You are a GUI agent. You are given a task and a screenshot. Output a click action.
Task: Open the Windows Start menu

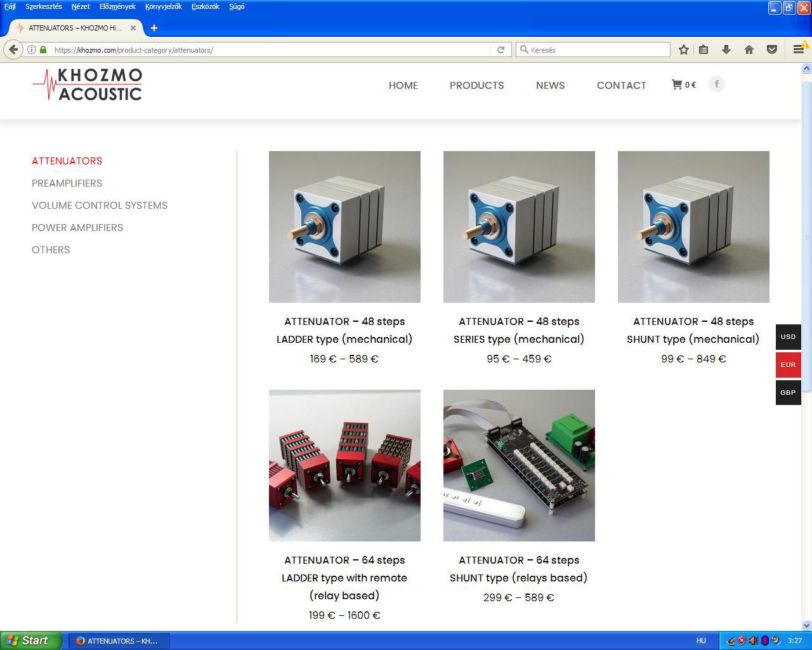click(x=31, y=640)
